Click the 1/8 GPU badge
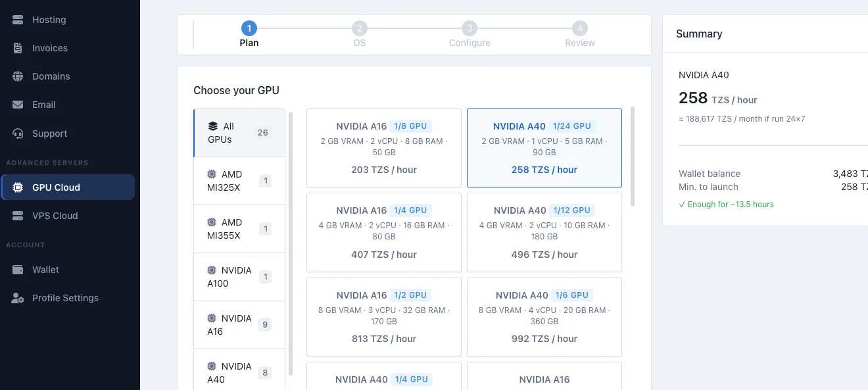This screenshot has width=868, height=390. (x=411, y=126)
